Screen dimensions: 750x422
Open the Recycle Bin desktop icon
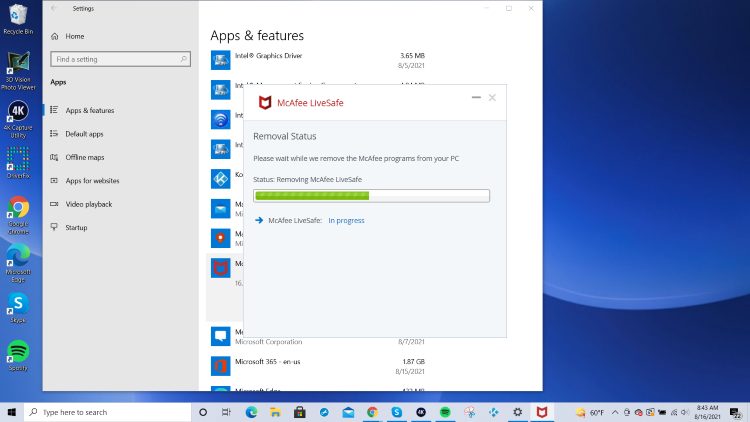click(18, 19)
